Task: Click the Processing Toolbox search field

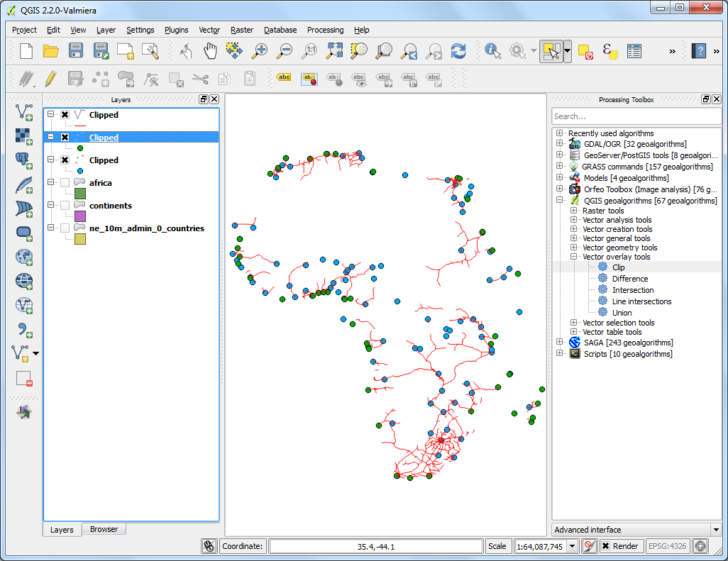Action: point(636,116)
